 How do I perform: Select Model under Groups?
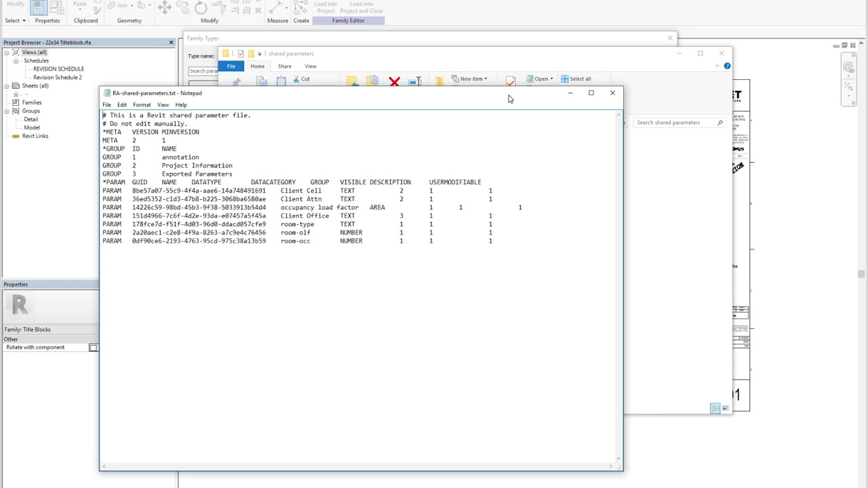tap(32, 127)
